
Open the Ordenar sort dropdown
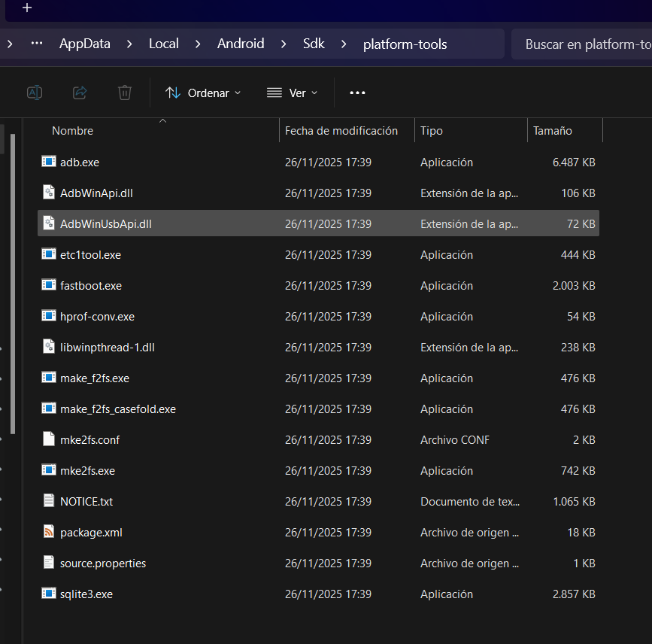(203, 93)
